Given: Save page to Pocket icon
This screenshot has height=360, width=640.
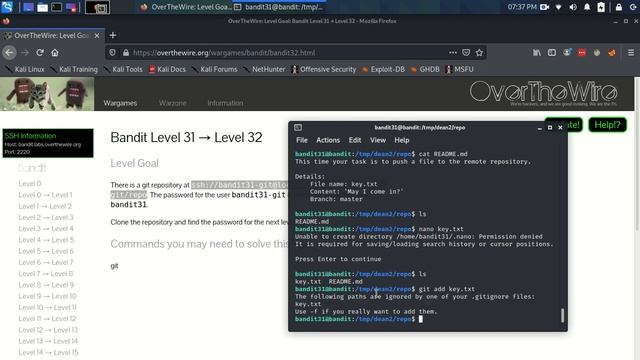Looking at the screenshot, I should (466, 53).
